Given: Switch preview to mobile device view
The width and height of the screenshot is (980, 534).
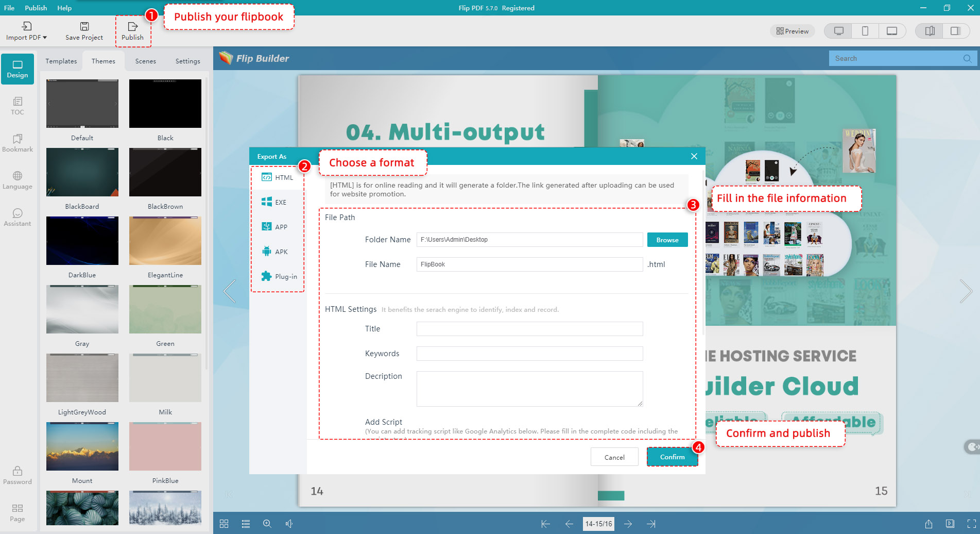Looking at the screenshot, I should [865, 31].
